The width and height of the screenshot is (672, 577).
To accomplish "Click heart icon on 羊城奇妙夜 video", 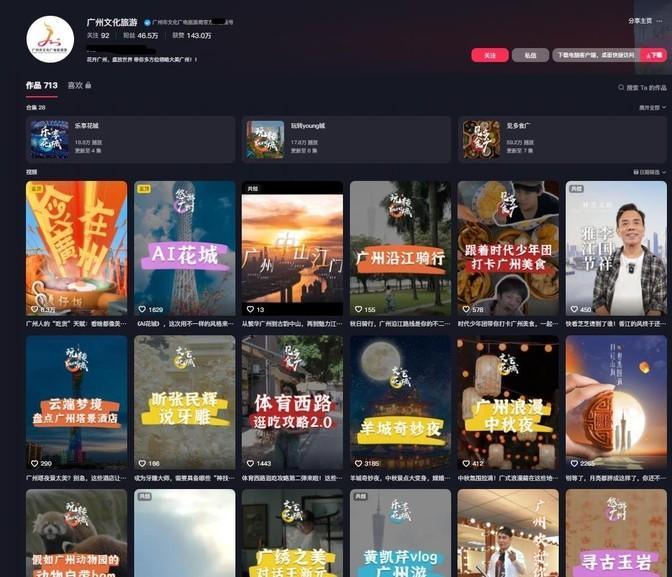I will [356, 464].
